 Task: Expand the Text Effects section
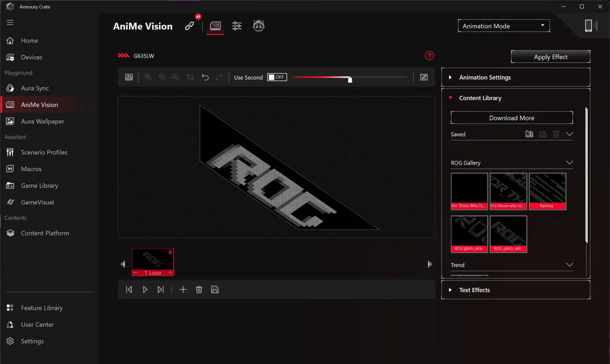[x=516, y=290]
